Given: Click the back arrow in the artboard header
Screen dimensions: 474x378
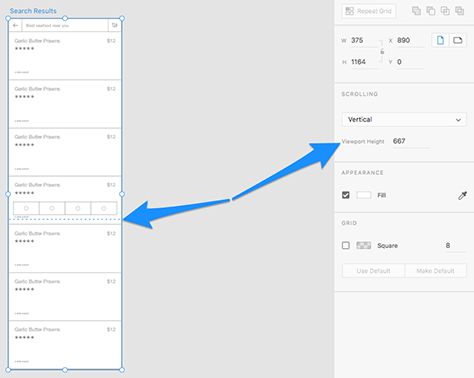Looking at the screenshot, I should pyautogui.click(x=15, y=25).
